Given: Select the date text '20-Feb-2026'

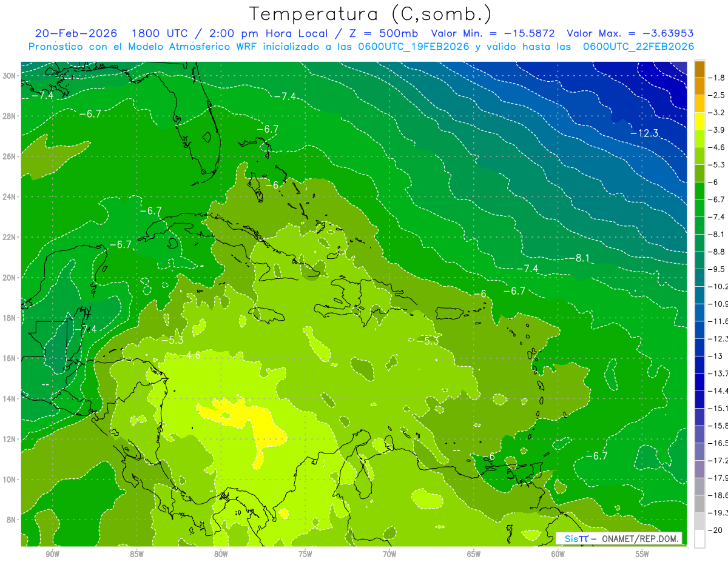Looking at the screenshot, I should coord(75,33).
